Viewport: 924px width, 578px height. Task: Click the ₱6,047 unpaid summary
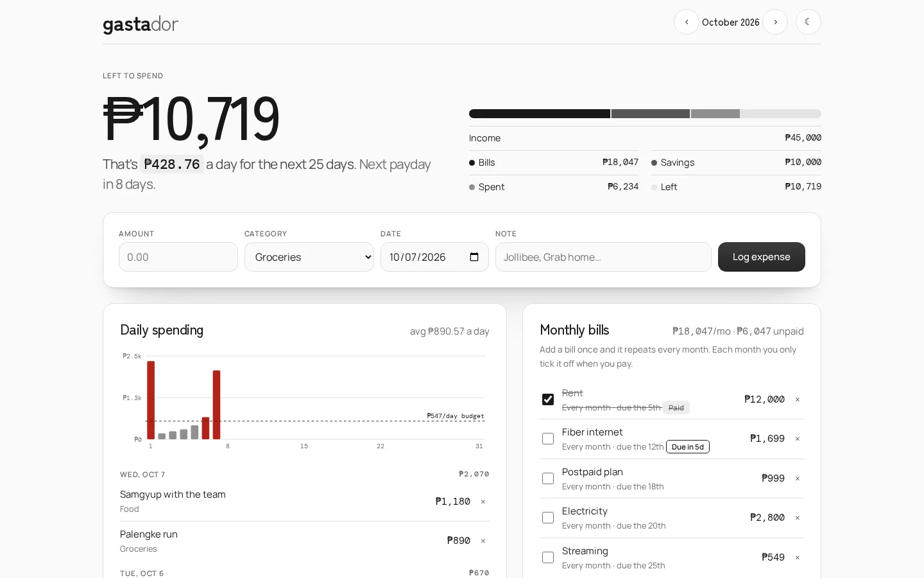point(770,331)
